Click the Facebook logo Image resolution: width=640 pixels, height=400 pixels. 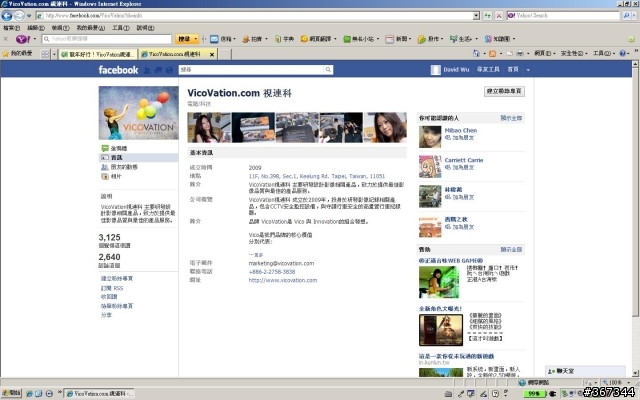(x=118, y=70)
